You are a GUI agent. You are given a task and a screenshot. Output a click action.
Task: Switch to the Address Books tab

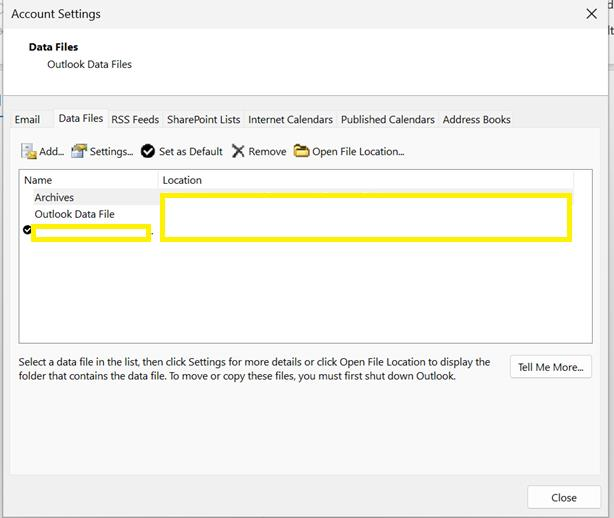tap(477, 119)
